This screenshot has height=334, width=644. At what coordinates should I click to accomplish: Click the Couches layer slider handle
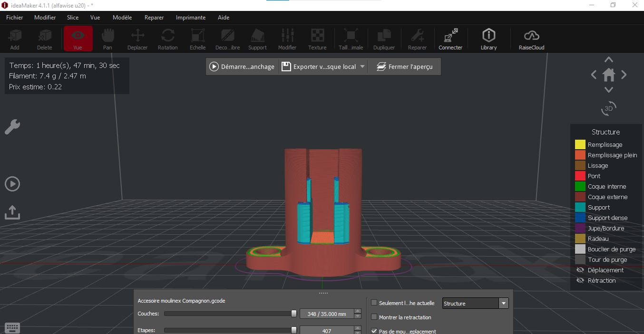294,314
